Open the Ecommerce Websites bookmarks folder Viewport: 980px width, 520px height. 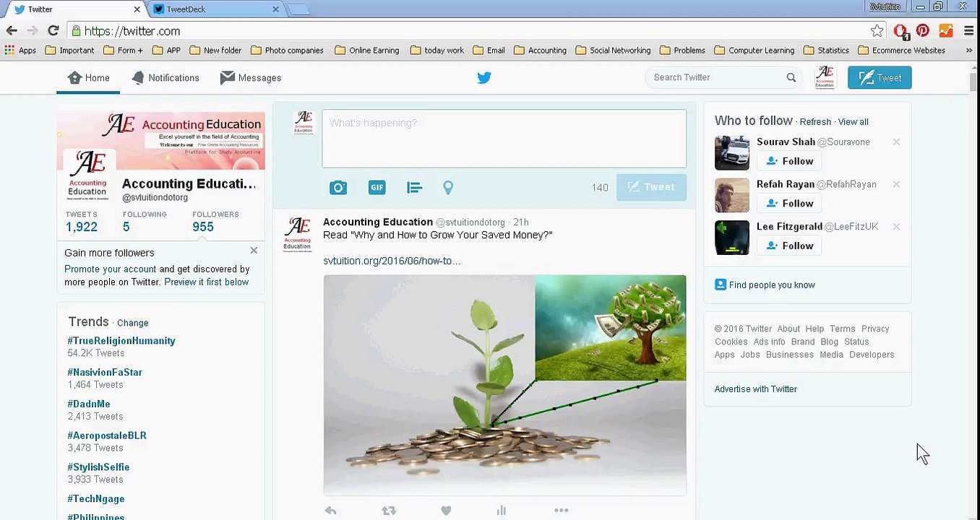(x=901, y=51)
